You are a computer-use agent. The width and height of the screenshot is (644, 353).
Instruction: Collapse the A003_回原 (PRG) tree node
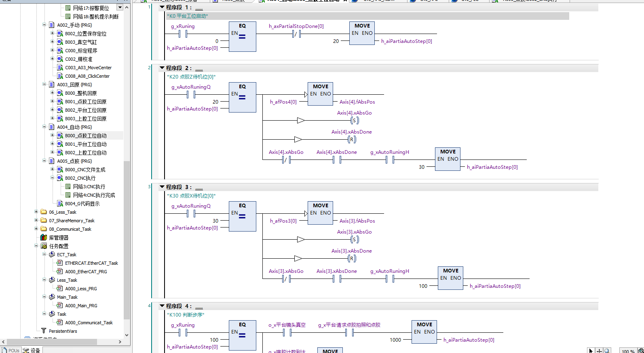coord(44,84)
